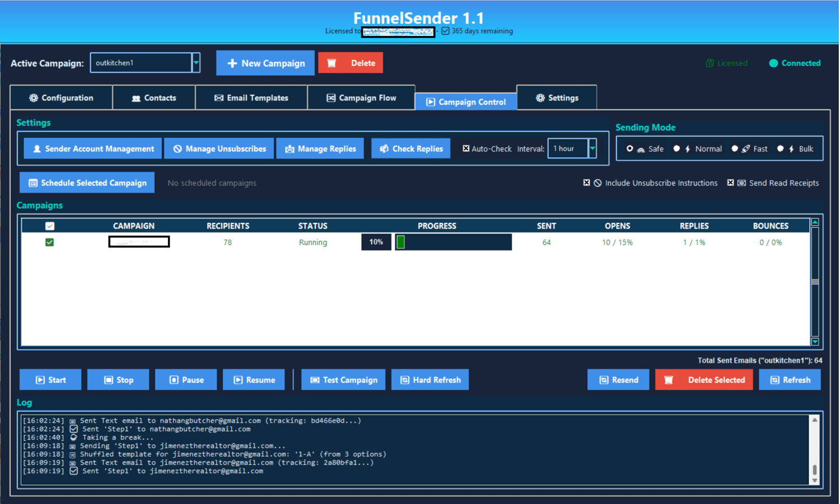
Task: Click the Log panel scrollbar down arrow
Action: 815,481
